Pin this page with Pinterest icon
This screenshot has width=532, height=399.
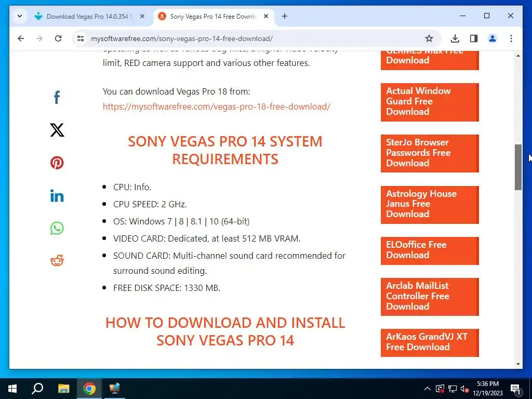(57, 163)
